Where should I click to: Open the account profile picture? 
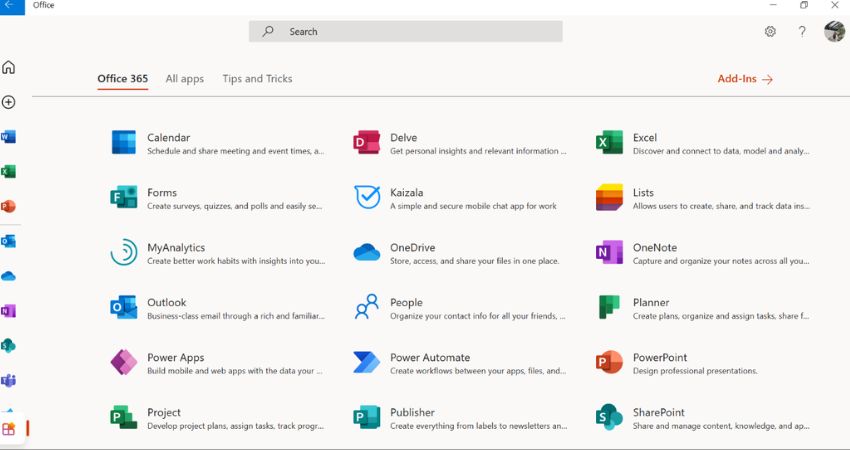click(834, 32)
